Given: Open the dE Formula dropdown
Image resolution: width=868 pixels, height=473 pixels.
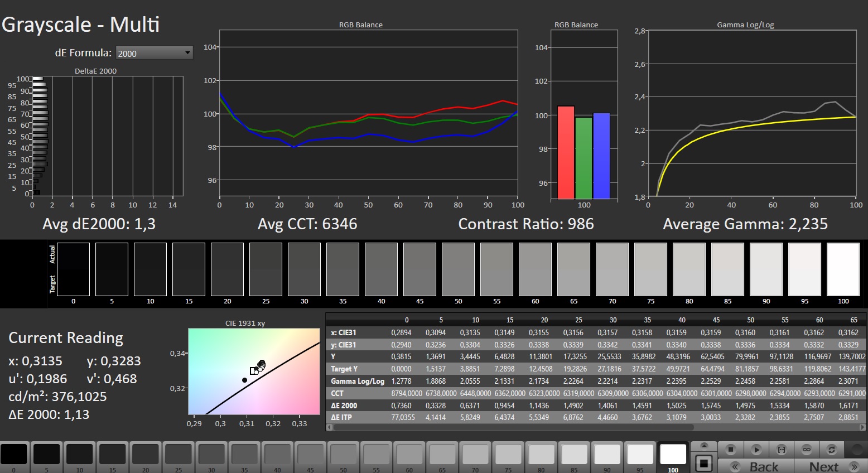Looking at the screenshot, I should [154, 53].
